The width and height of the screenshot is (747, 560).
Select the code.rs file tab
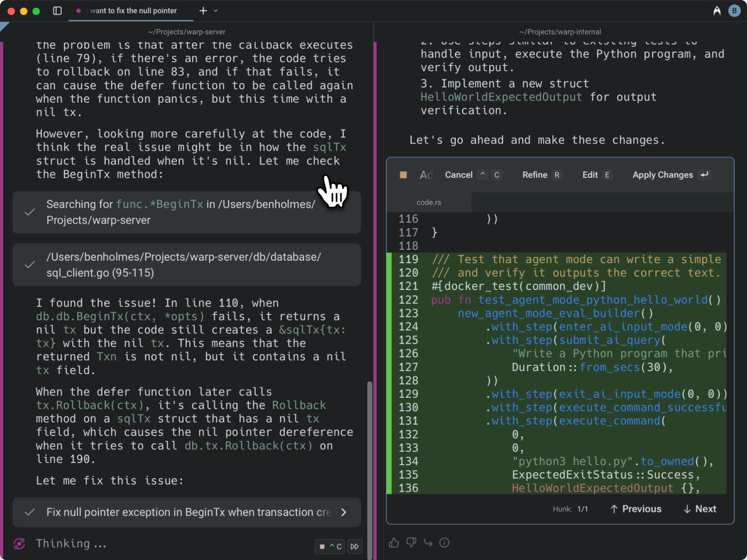429,202
